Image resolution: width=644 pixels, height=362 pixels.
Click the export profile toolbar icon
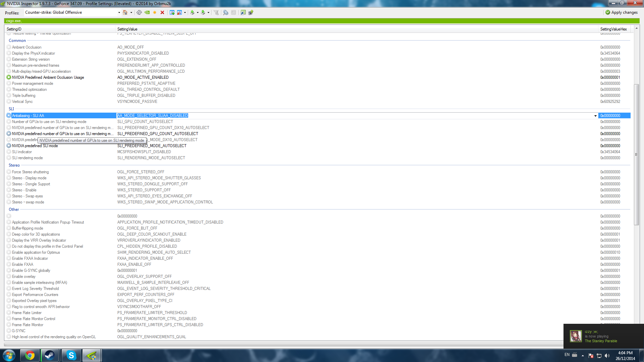(x=192, y=12)
